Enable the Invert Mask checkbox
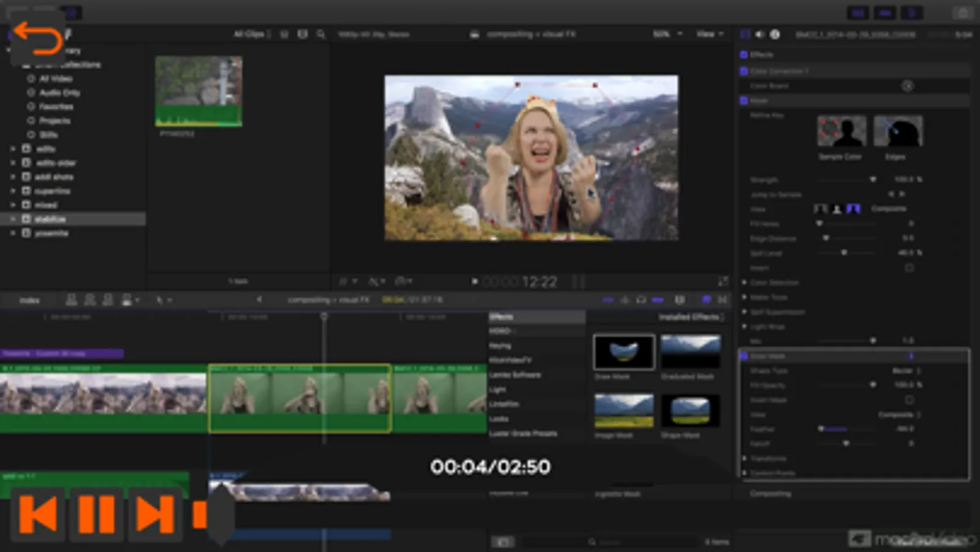Image resolution: width=980 pixels, height=552 pixels. pos(910,400)
